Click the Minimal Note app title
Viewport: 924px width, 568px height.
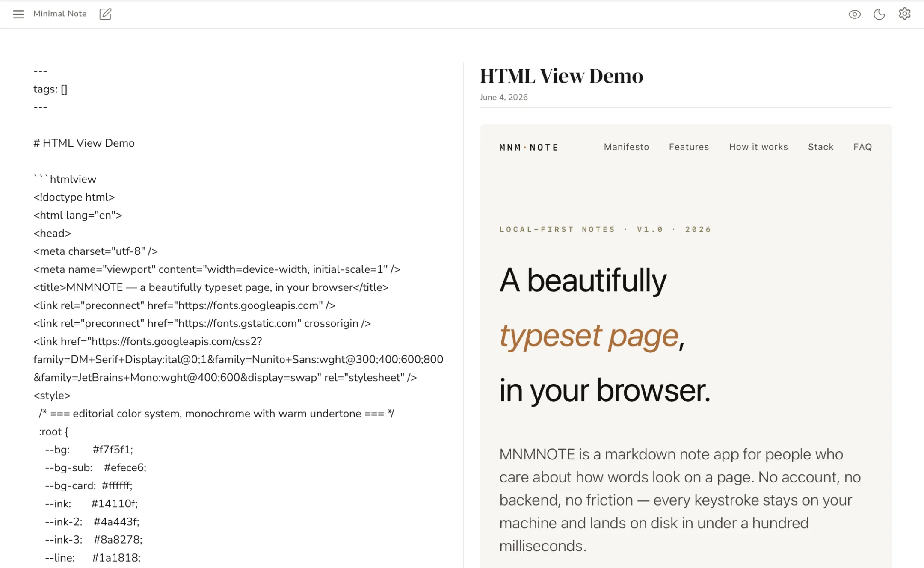point(60,14)
